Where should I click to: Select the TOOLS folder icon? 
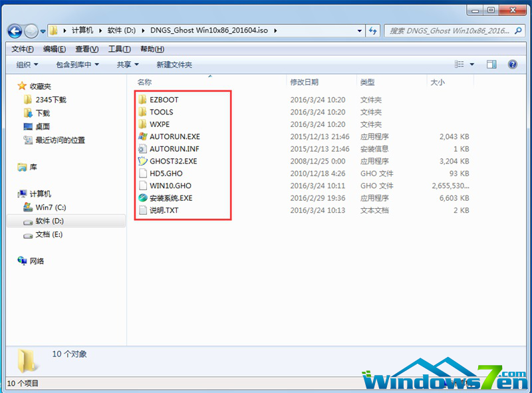pyautogui.click(x=142, y=112)
